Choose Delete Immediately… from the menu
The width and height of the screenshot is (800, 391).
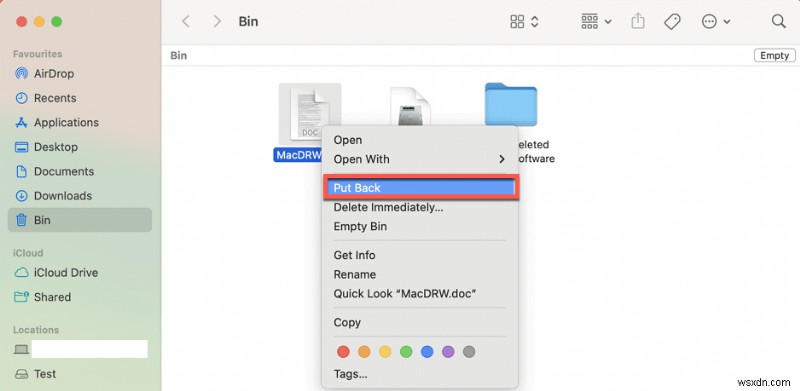click(419, 207)
